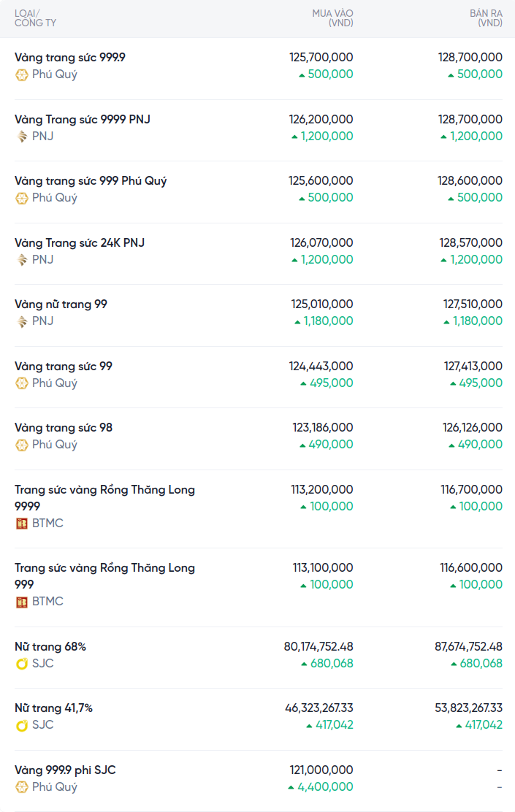This screenshot has height=812, width=515.
Task: Open the Vàng trang sức 99 product name
Action: coord(64,366)
